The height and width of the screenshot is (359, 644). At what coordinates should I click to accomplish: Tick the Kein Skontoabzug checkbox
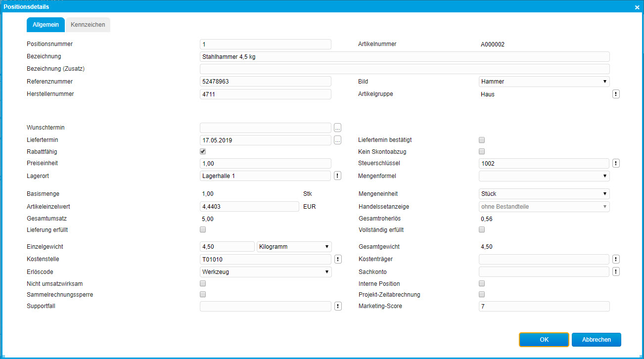click(482, 151)
